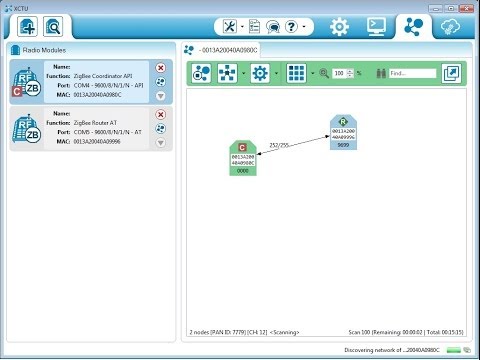Click the Router port COM5 text
This screenshot has width=480, height=360.
[x=107, y=132]
